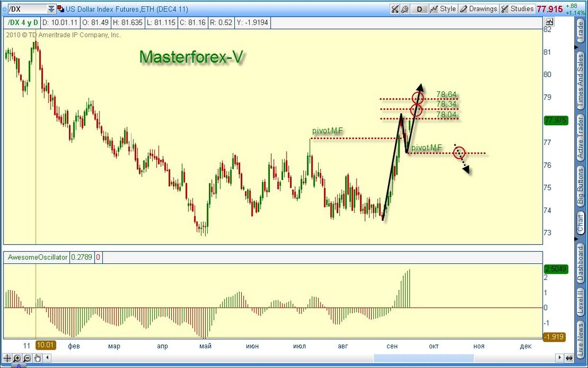Click the zoom out magnifier icon
This screenshot has width=588, height=368.
pyautogui.click(x=27, y=358)
